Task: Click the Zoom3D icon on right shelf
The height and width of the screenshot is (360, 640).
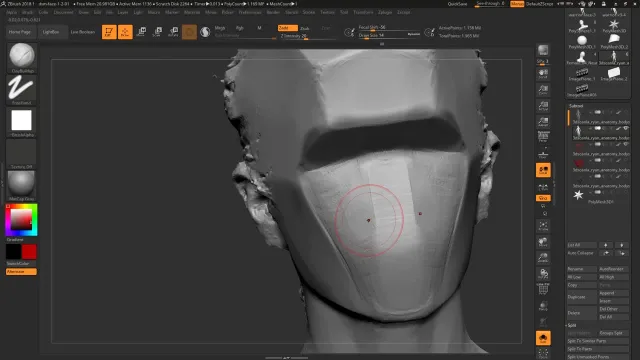Action: click(543, 258)
